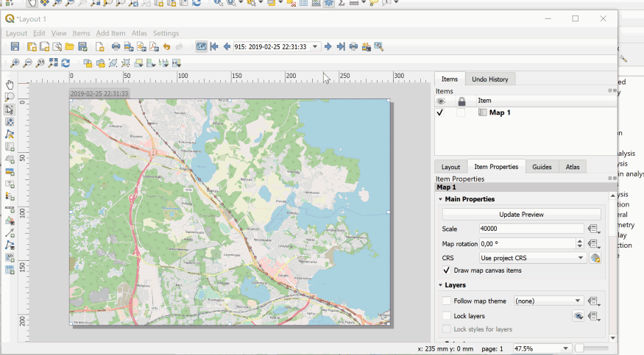Click the Unlock All Items icon
644x355 pixels.
pyautogui.click(x=100, y=63)
